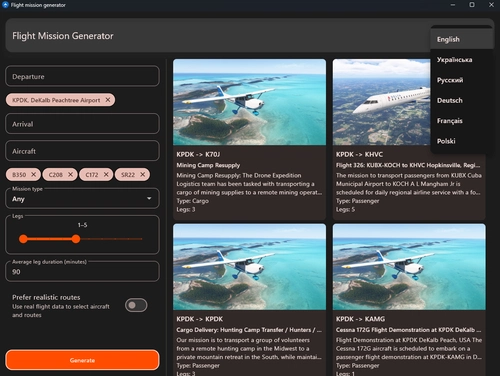Click the right Legs slider handle

point(76,239)
